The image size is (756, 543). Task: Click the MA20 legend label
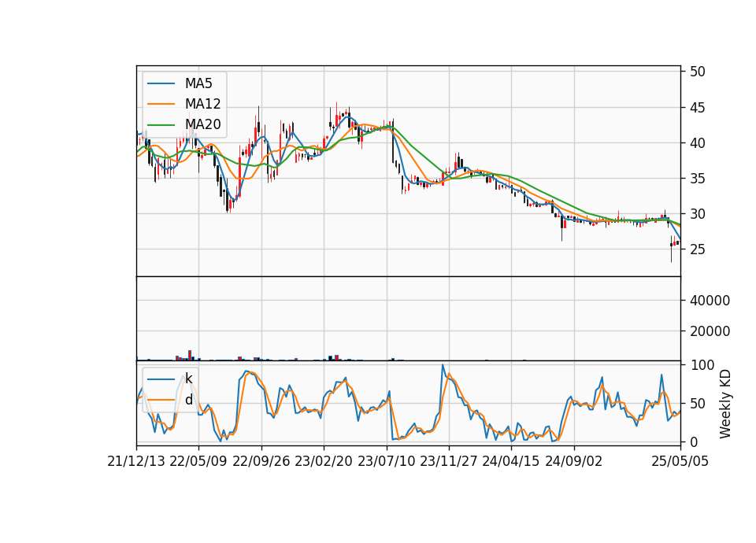pos(202,124)
